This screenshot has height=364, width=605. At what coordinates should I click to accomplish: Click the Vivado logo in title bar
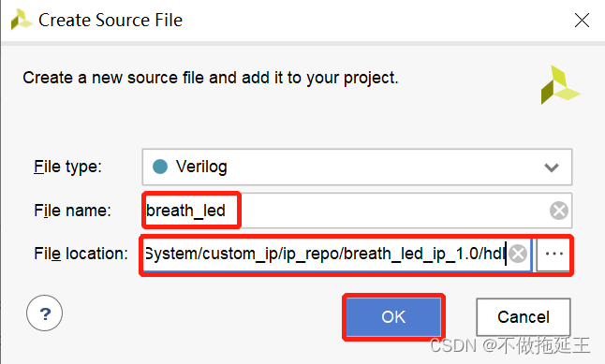(x=22, y=20)
